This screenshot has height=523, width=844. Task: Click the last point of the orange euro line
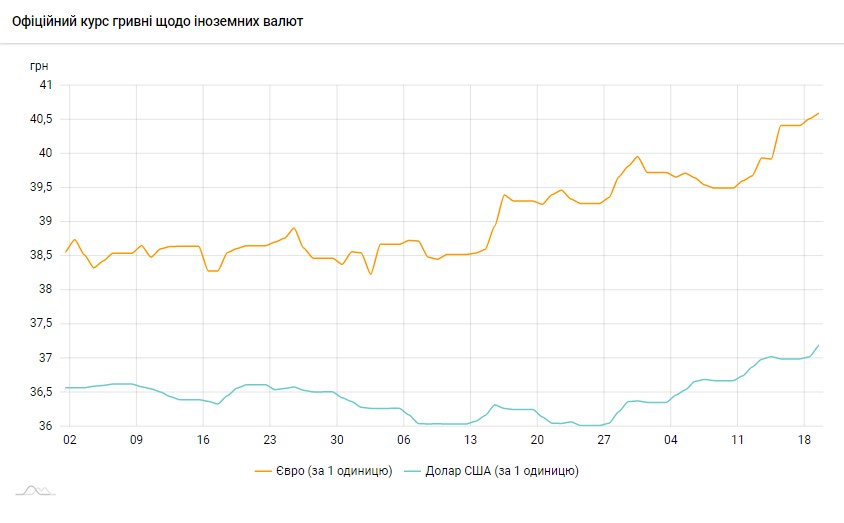818,113
